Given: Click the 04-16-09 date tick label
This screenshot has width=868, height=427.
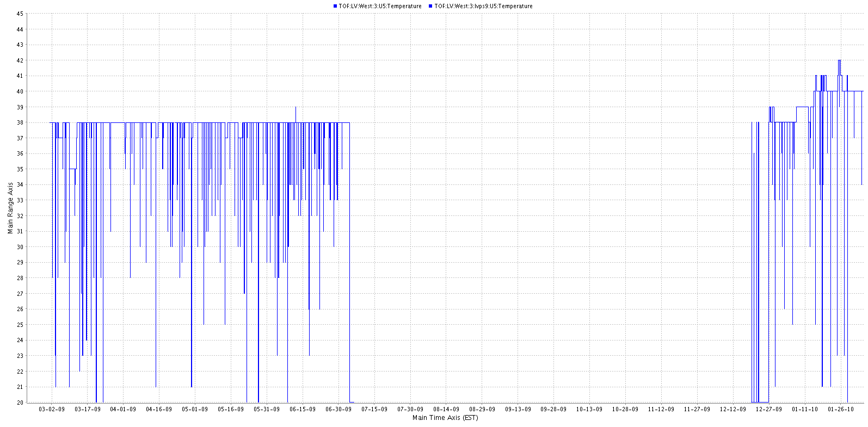Looking at the screenshot, I should pos(159,409).
